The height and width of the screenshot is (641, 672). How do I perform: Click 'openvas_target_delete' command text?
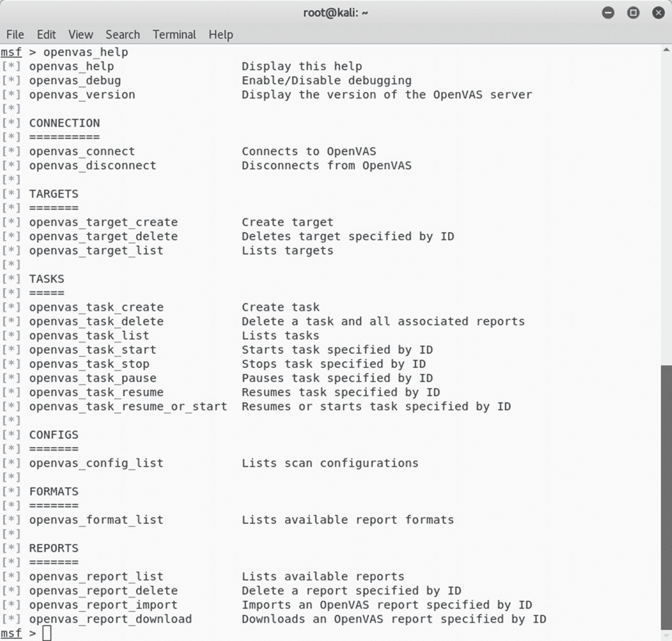tap(103, 236)
